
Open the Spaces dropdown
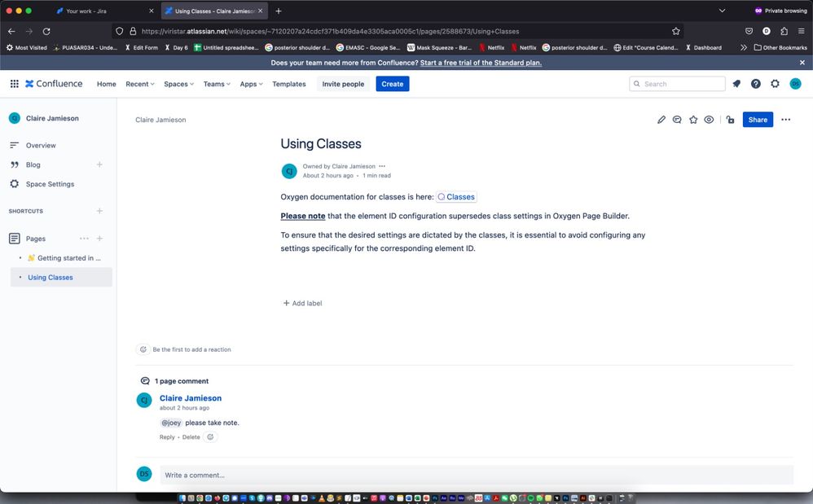coord(178,83)
